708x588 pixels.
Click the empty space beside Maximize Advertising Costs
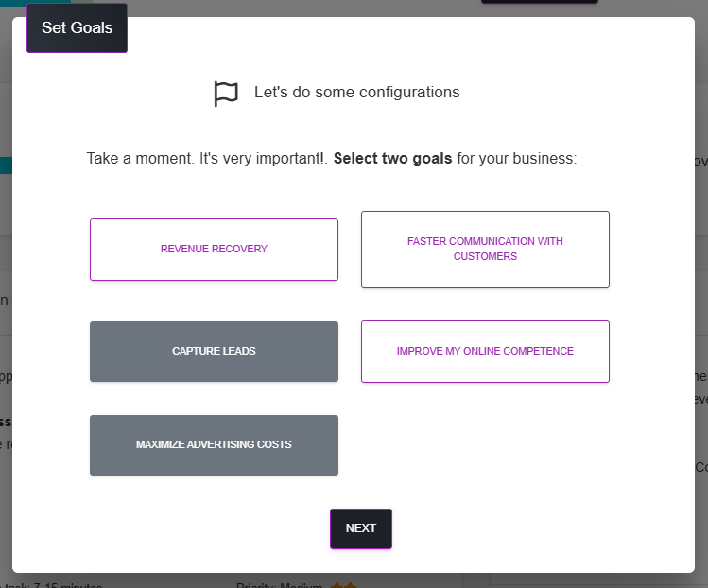coord(486,445)
